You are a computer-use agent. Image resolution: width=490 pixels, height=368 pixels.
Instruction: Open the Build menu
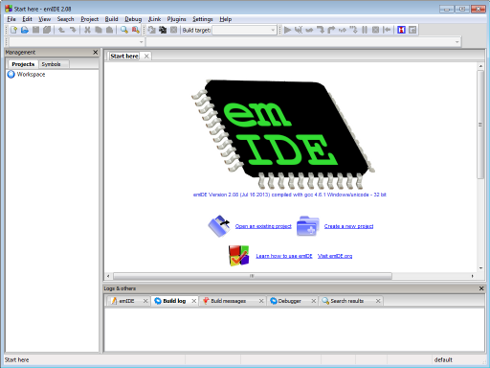111,19
